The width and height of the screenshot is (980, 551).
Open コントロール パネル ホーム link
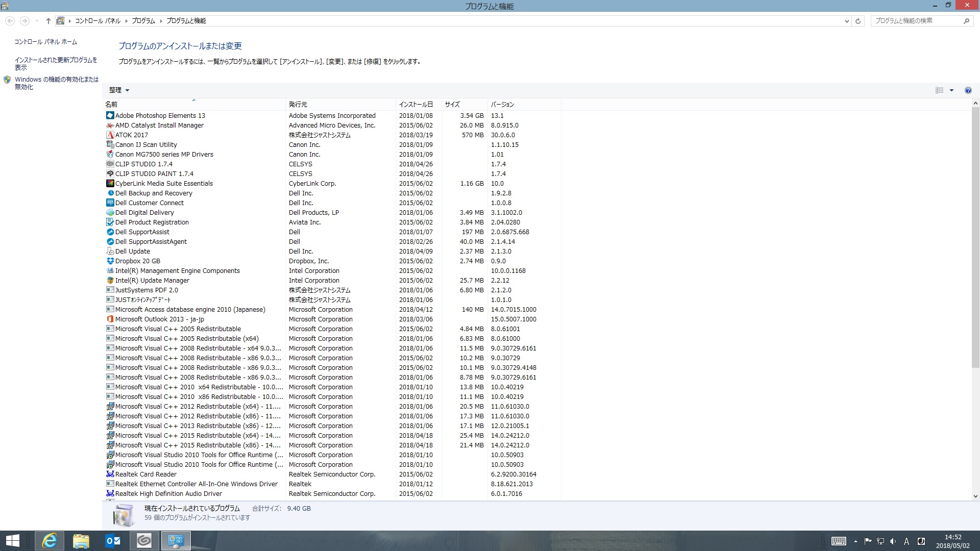[x=45, y=42]
